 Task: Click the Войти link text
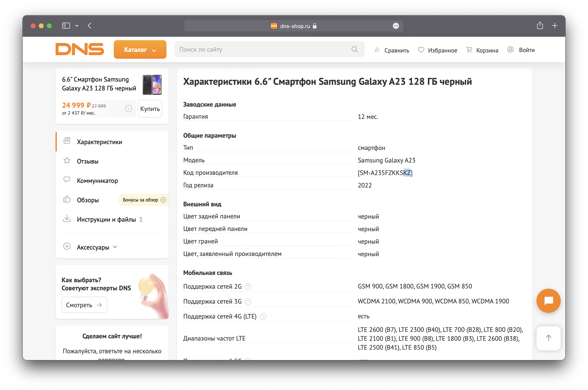point(527,50)
